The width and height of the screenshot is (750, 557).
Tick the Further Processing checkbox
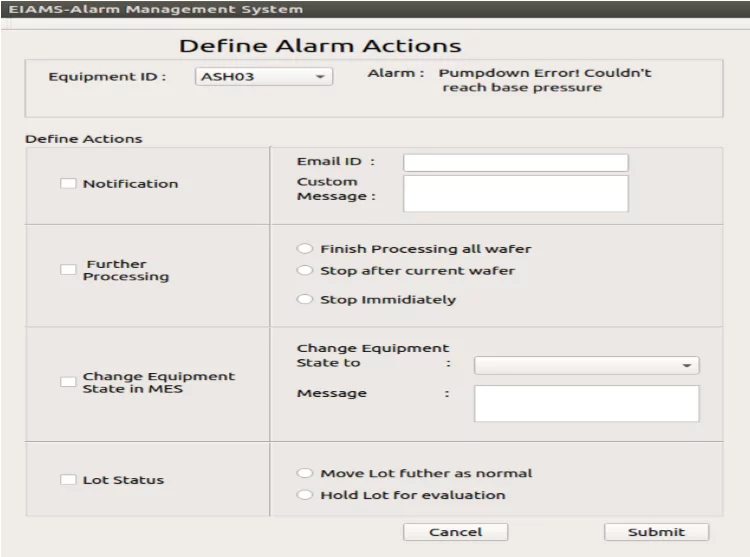tap(68, 270)
